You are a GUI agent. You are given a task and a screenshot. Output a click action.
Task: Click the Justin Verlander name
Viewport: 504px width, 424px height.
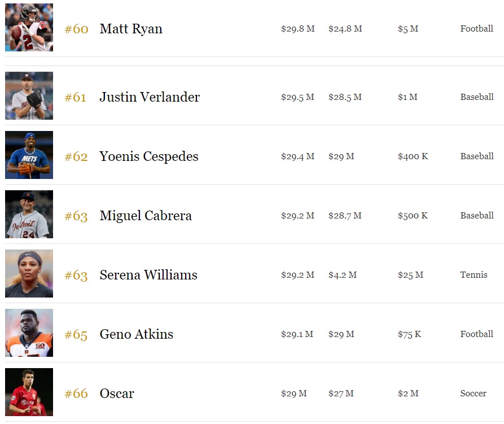[x=150, y=97]
